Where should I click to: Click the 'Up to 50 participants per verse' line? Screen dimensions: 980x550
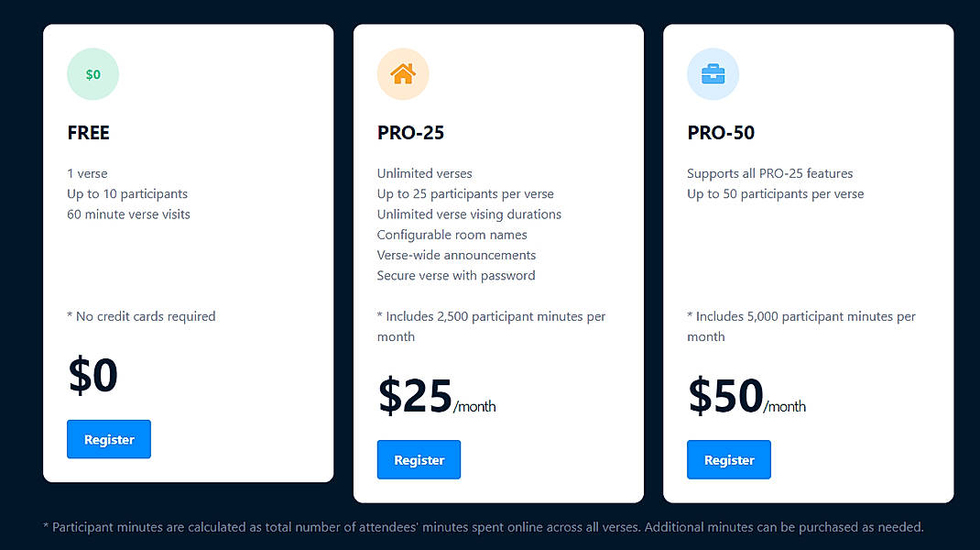click(x=775, y=193)
